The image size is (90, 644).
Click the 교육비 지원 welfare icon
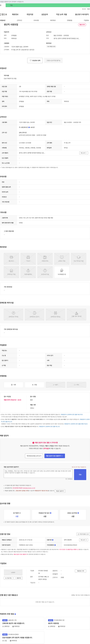pos(62,259)
